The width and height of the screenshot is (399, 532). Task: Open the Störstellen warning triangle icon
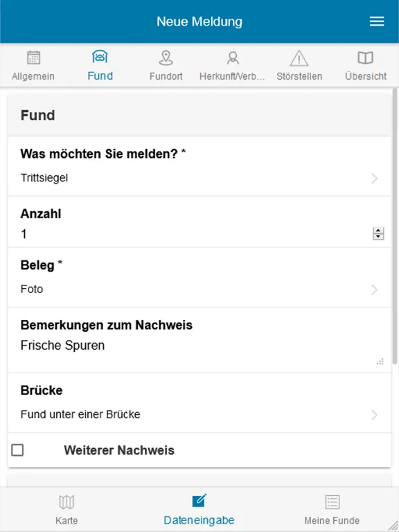[x=299, y=58]
